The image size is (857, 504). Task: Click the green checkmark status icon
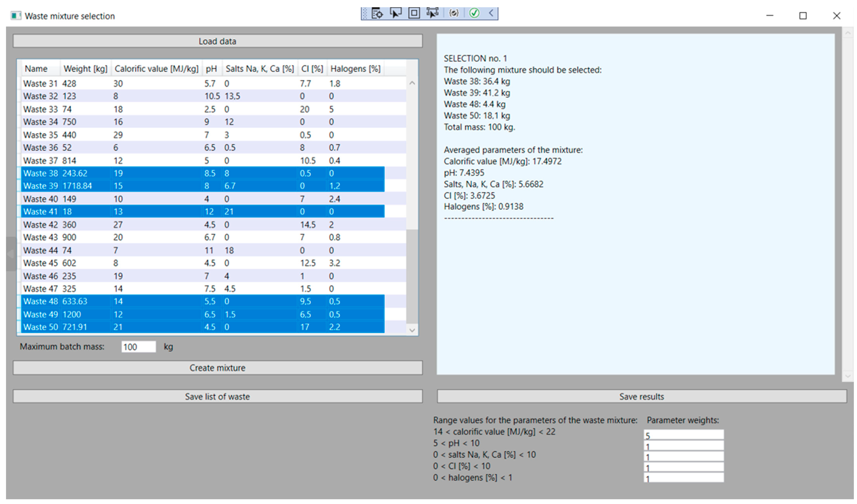474,13
